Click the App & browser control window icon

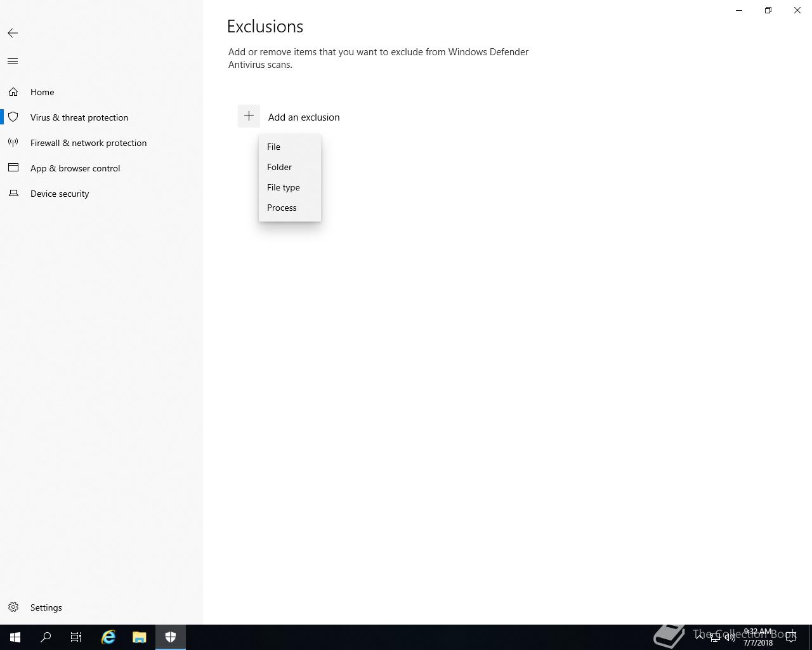[x=13, y=168]
